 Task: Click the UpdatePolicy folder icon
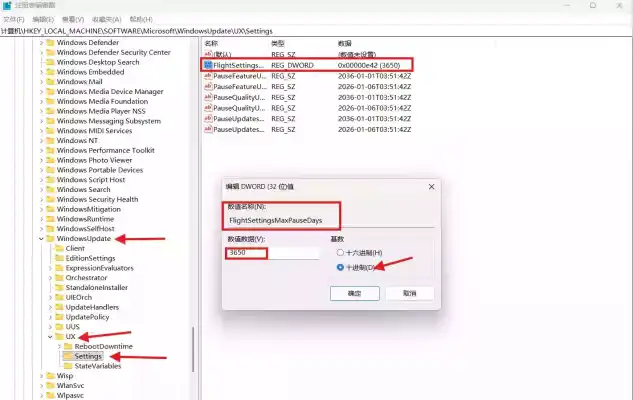tap(59, 317)
